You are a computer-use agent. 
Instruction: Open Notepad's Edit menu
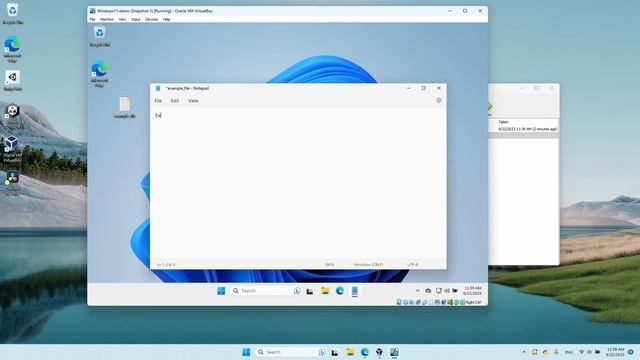pos(175,100)
